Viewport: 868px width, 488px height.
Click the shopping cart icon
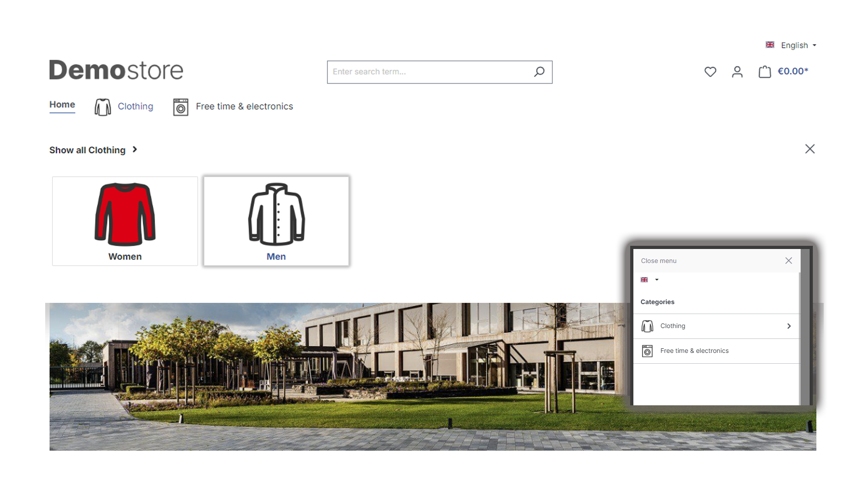pyautogui.click(x=765, y=71)
